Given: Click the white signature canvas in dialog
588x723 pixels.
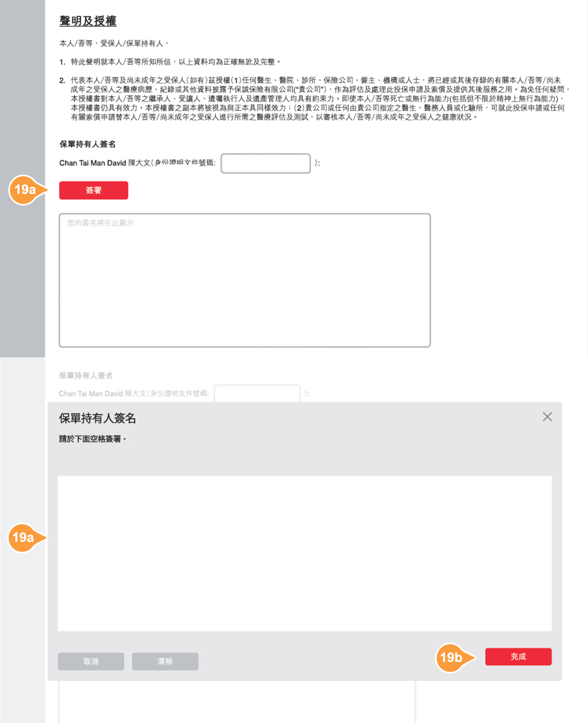Looking at the screenshot, I should [x=305, y=553].
